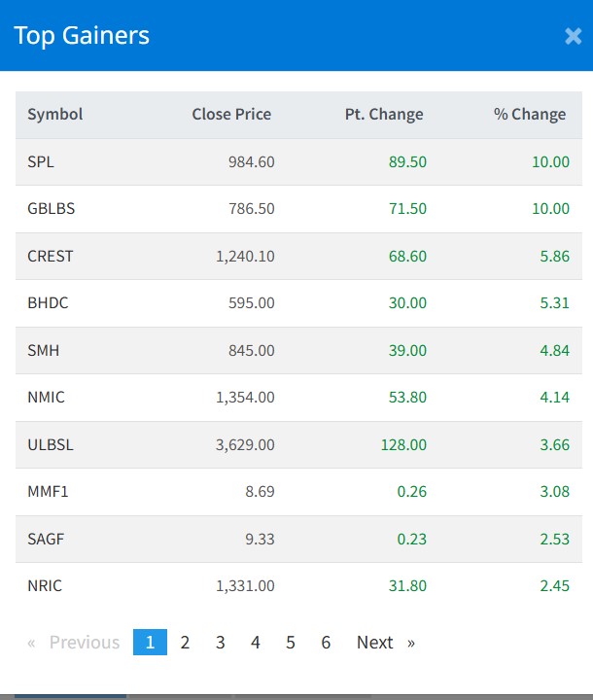Viewport: 593px width, 700px height.
Task: Select page 5 in pagination
Action: point(291,643)
